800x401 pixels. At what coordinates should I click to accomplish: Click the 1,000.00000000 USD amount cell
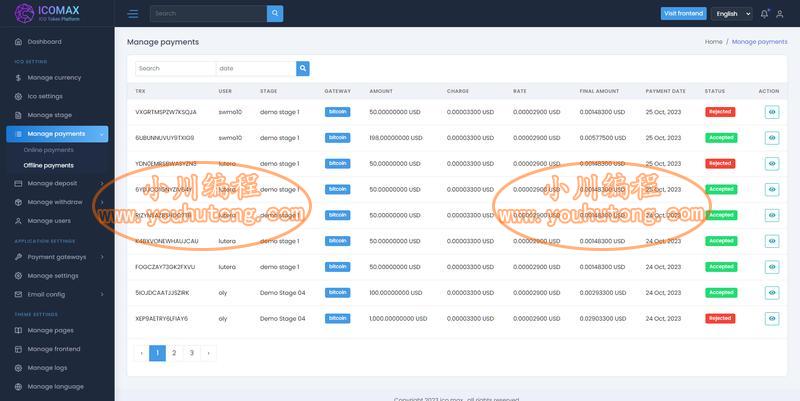click(398, 318)
